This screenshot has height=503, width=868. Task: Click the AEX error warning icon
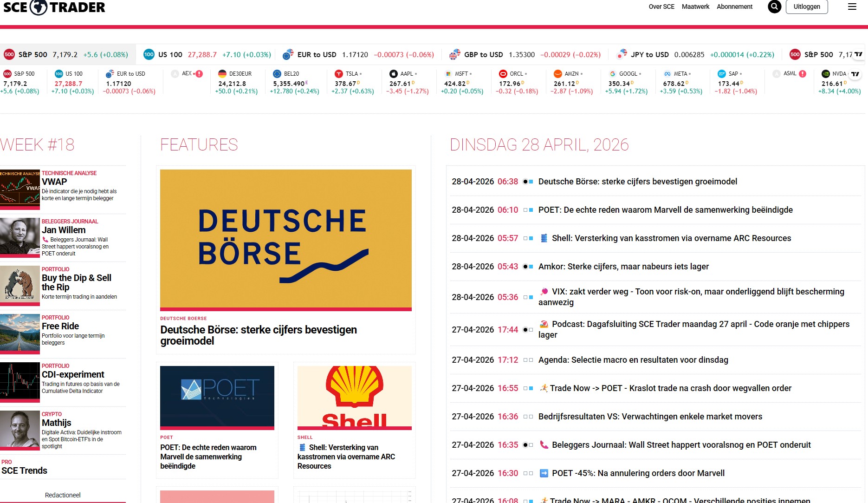[199, 73]
